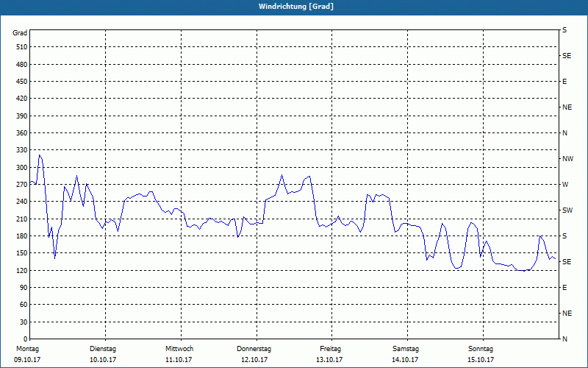Click the 'Windrichtung [Grad]' chart title
The width and height of the screenshot is (588, 368).
[x=296, y=7]
